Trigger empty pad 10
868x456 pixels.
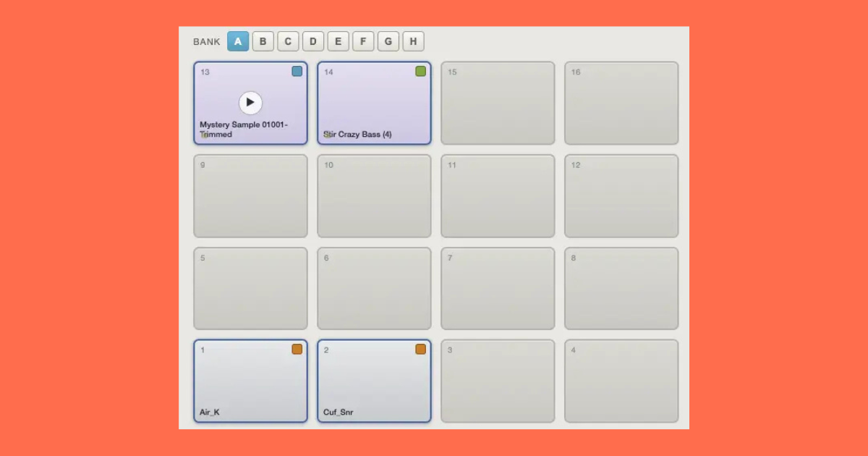(x=374, y=195)
